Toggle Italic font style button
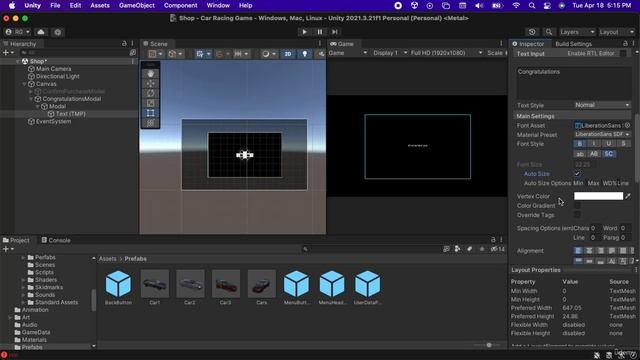The width and height of the screenshot is (640, 360). [x=594, y=144]
